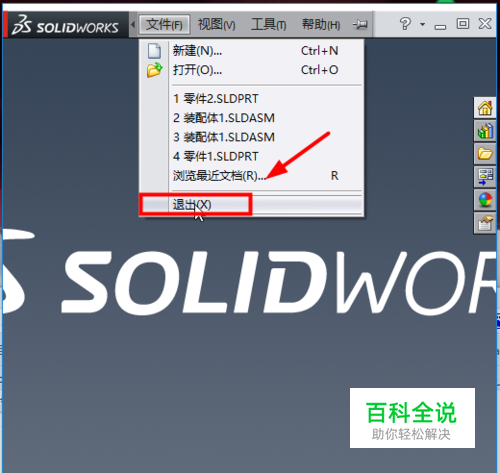Open recent file 2 装配体1.SLDASM

pos(251,118)
